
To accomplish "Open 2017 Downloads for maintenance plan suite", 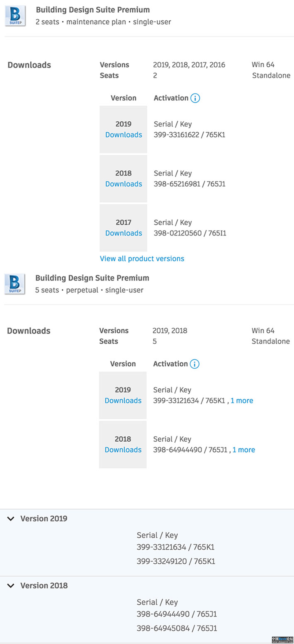I will point(124,233).
